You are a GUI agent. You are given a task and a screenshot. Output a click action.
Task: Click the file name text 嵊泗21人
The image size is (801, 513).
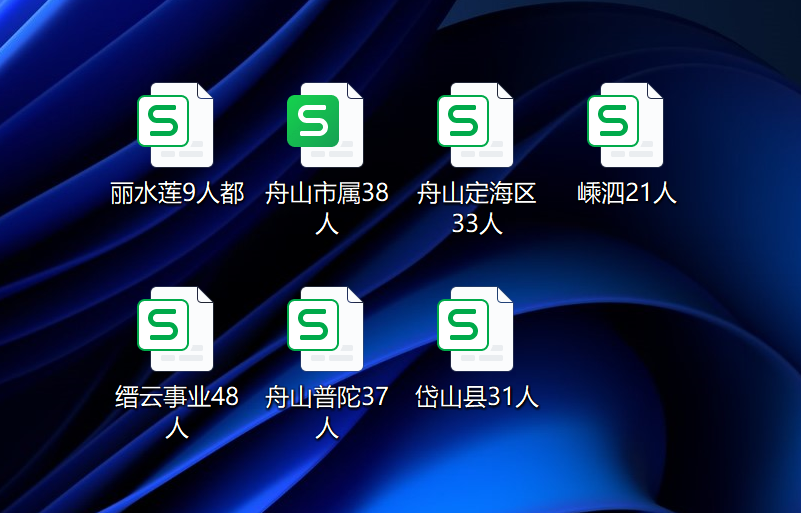tap(627, 194)
